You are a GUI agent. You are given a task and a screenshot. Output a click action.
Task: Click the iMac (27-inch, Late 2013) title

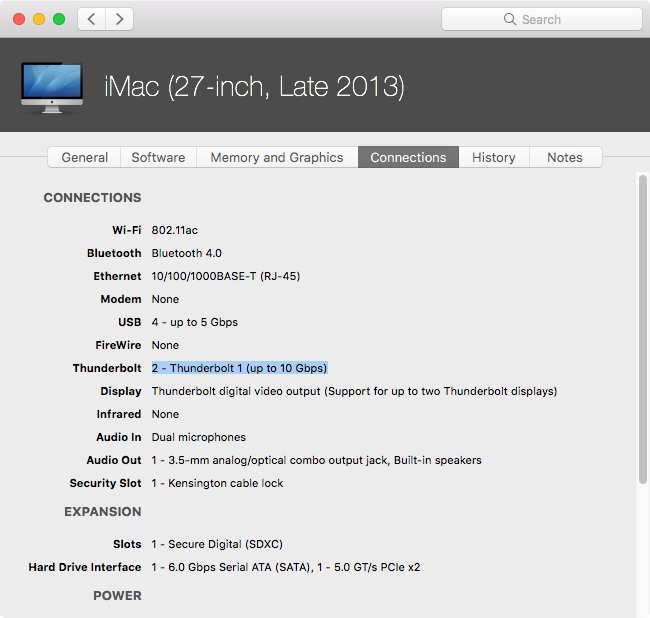click(x=254, y=87)
